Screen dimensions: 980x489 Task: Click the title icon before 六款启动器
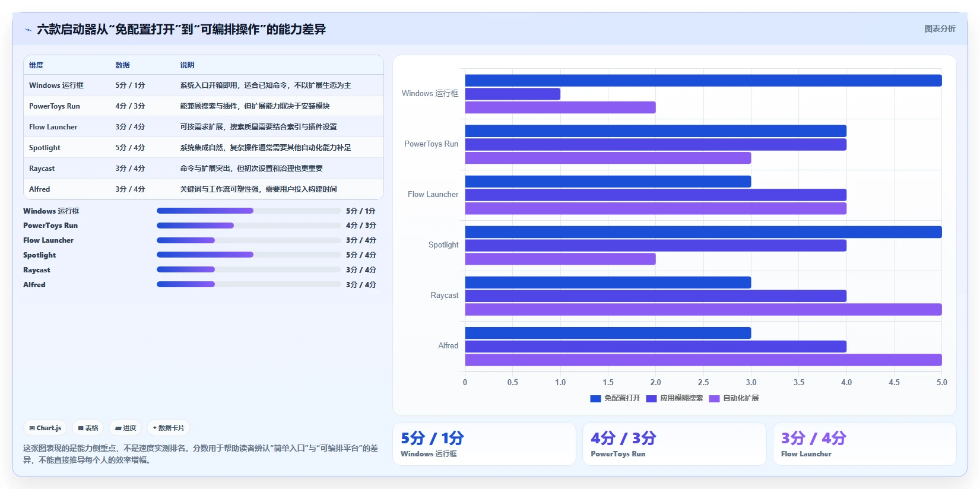point(28,30)
